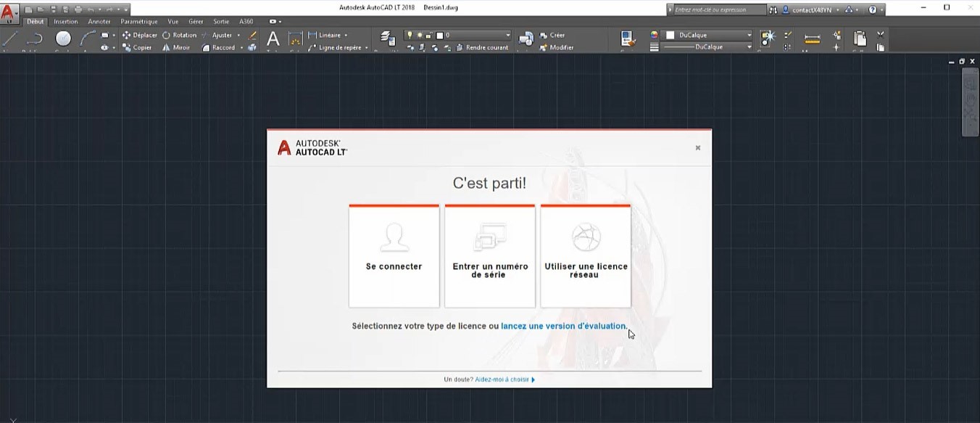Switch to the Paramétrique ribbon tab
The height and width of the screenshot is (423, 980).
coord(139,22)
